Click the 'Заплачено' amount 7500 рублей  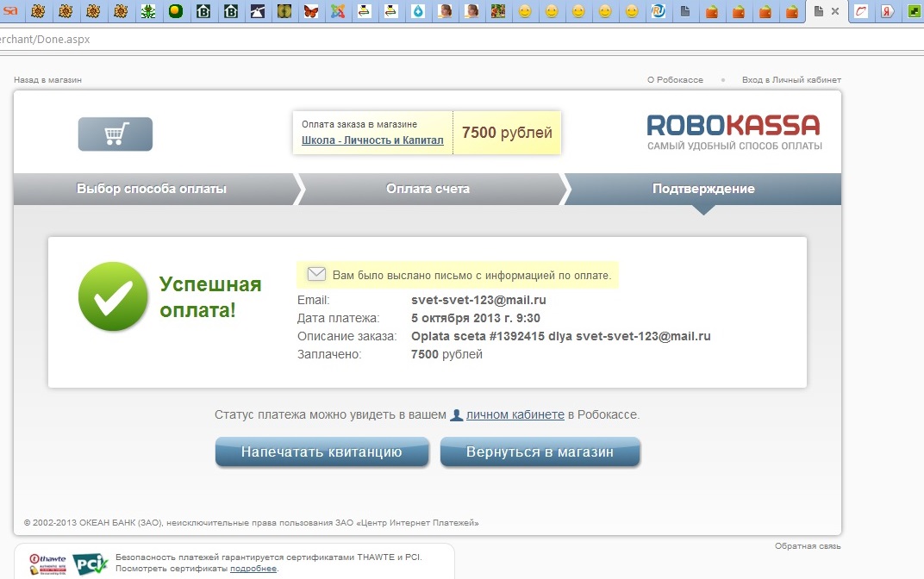tap(446, 355)
